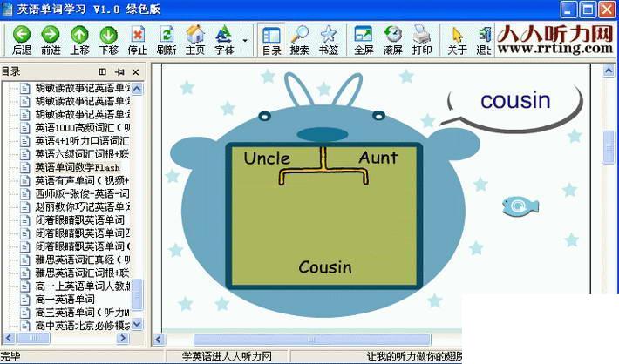Open the 关于 about icon
Screen dimensions: 619x364
(457, 40)
